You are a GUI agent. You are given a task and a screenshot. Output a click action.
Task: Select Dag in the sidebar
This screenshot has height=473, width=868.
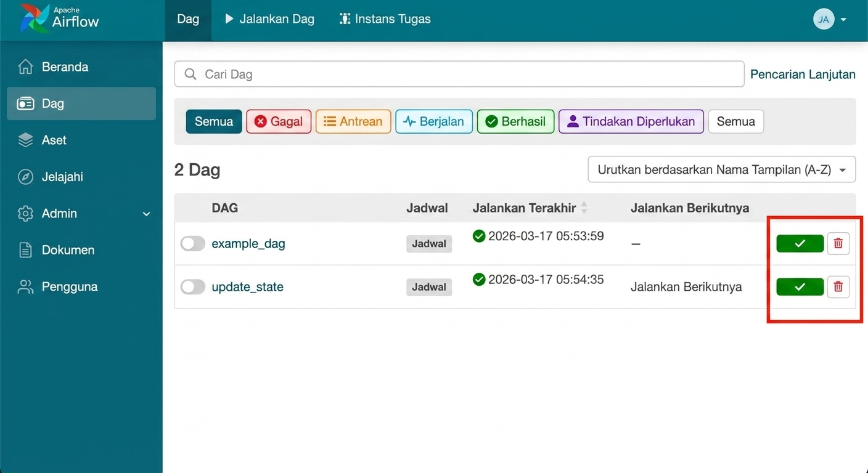tap(81, 103)
